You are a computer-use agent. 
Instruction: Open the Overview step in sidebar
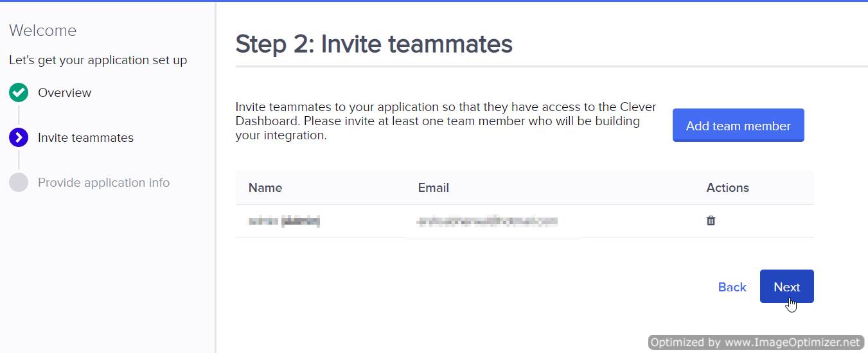click(64, 93)
